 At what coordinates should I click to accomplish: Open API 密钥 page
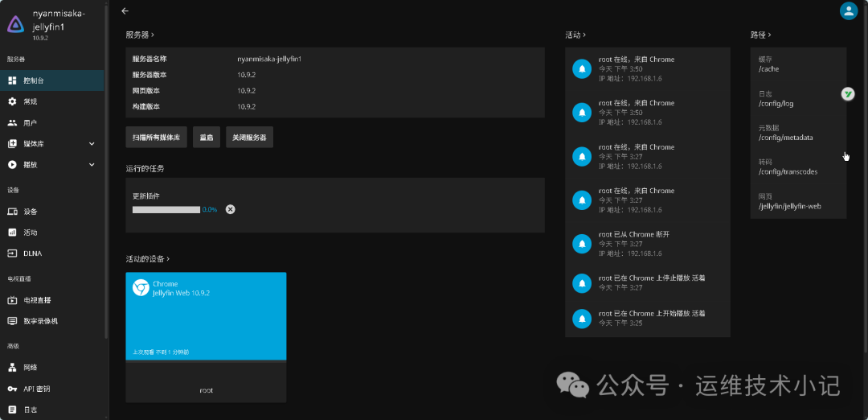[52, 389]
